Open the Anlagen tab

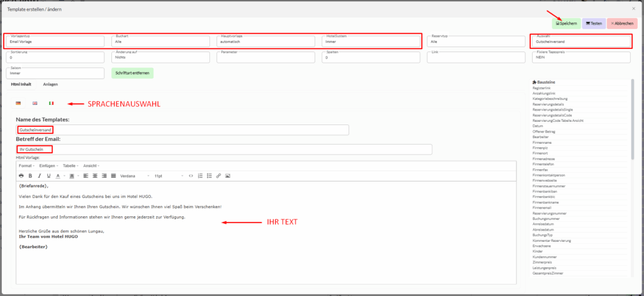pos(50,84)
